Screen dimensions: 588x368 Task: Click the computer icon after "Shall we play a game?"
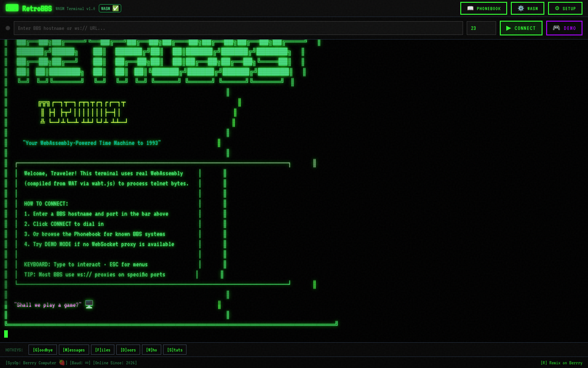point(89,305)
